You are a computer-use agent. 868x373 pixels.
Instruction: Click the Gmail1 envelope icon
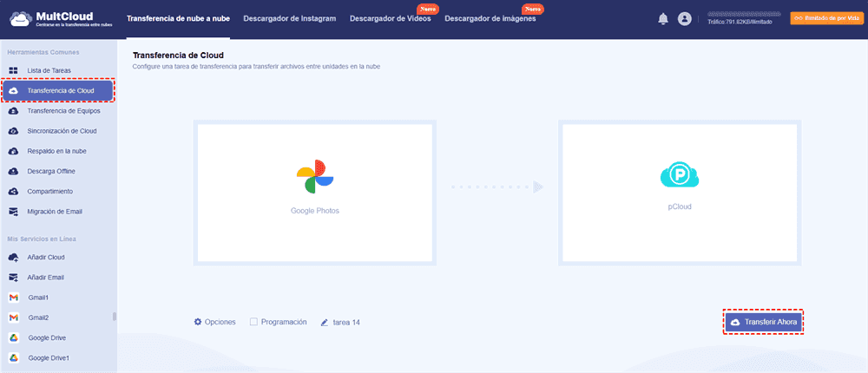coord(14,298)
